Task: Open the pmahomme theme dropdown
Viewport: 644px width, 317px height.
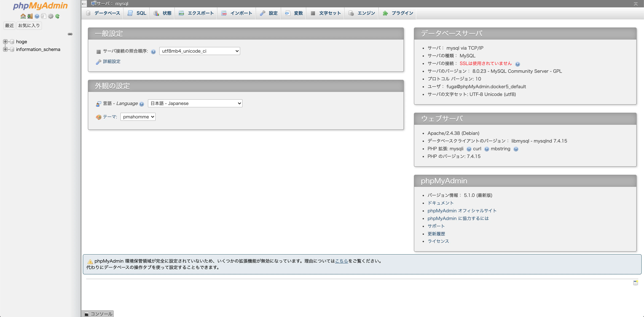Action: pyautogui.click(x=138, y=117)
